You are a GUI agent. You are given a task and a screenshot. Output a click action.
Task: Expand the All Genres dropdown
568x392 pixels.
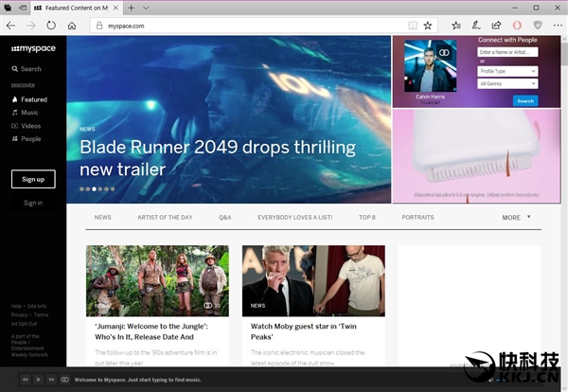[507, 84]
